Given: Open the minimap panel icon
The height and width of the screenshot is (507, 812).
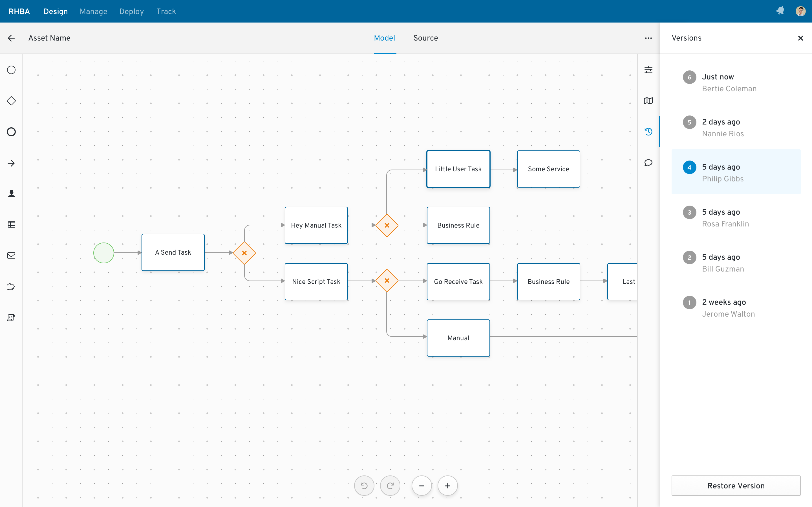Looking at the screenshot, I should tap(648, 101).
